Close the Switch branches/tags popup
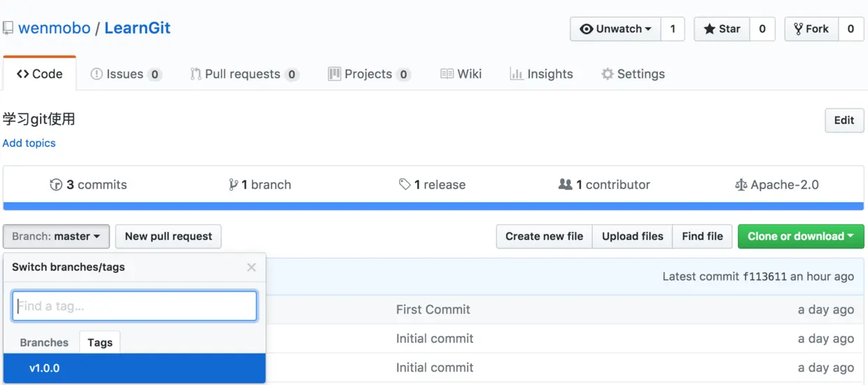 tap(251, 267)
